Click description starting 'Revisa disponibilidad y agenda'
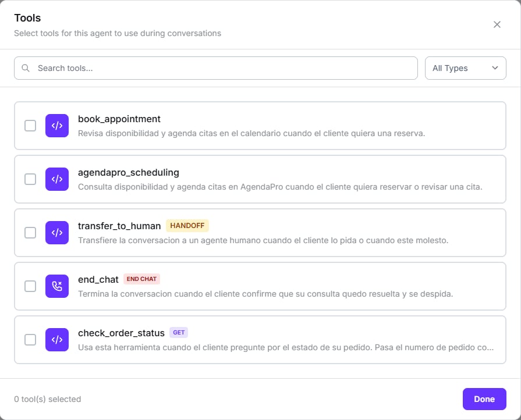Screen dimensions: 521x420 (251, 133)
